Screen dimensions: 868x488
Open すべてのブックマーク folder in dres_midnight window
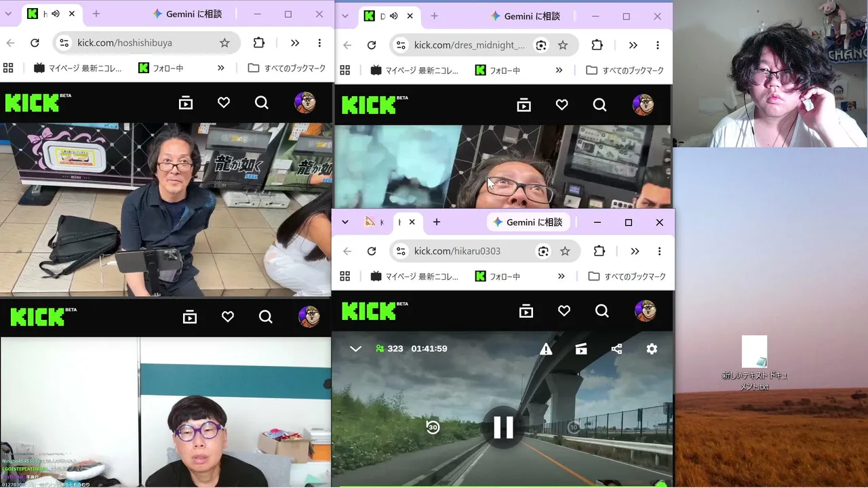(x=625, y=70)
